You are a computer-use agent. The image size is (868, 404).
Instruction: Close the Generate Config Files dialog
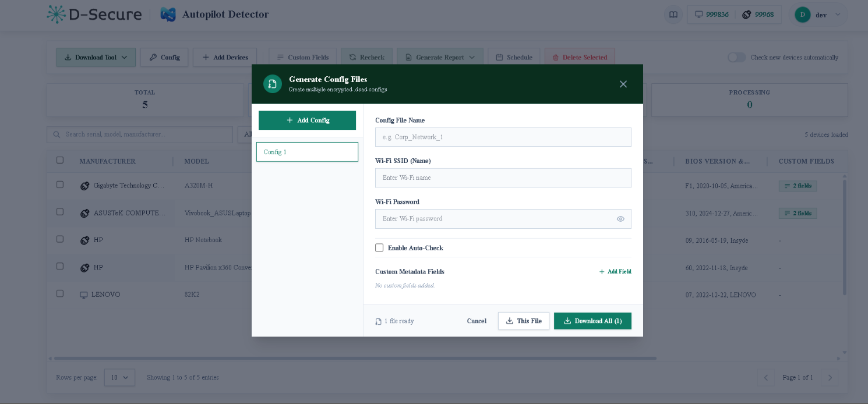tap(623, 84)
